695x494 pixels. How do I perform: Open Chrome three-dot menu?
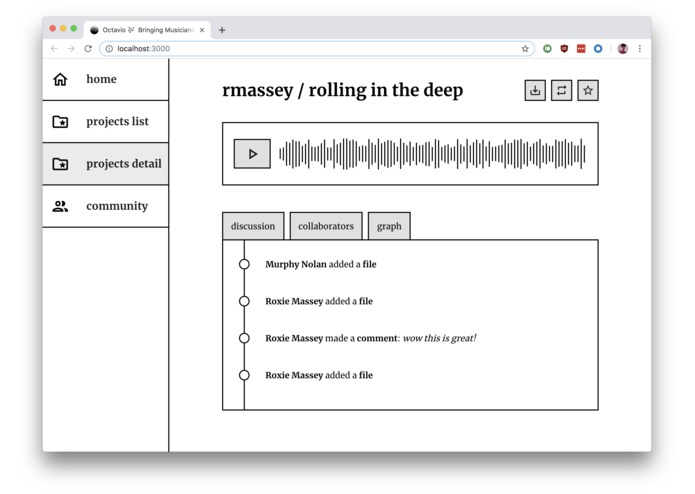tap(640, 49)
